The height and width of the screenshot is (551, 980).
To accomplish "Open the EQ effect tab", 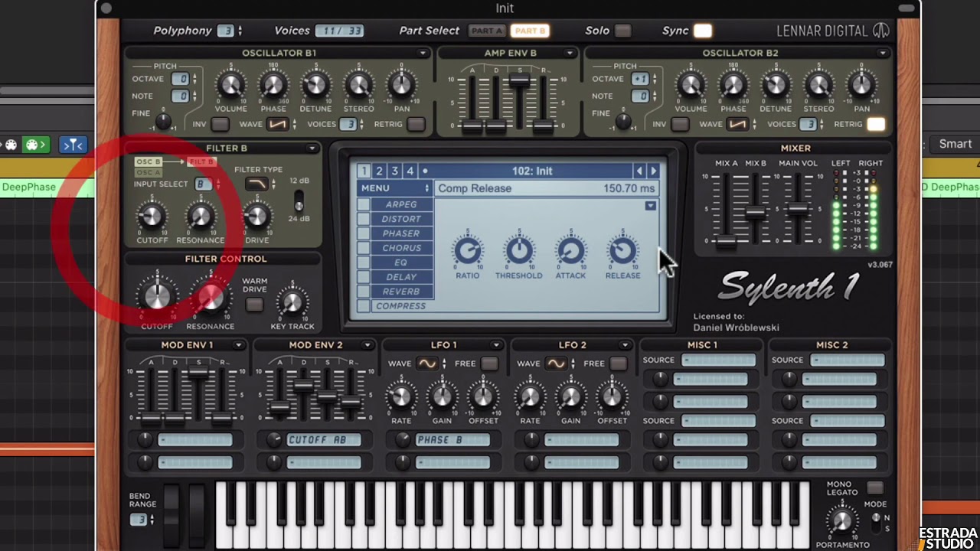I will 401,262.
